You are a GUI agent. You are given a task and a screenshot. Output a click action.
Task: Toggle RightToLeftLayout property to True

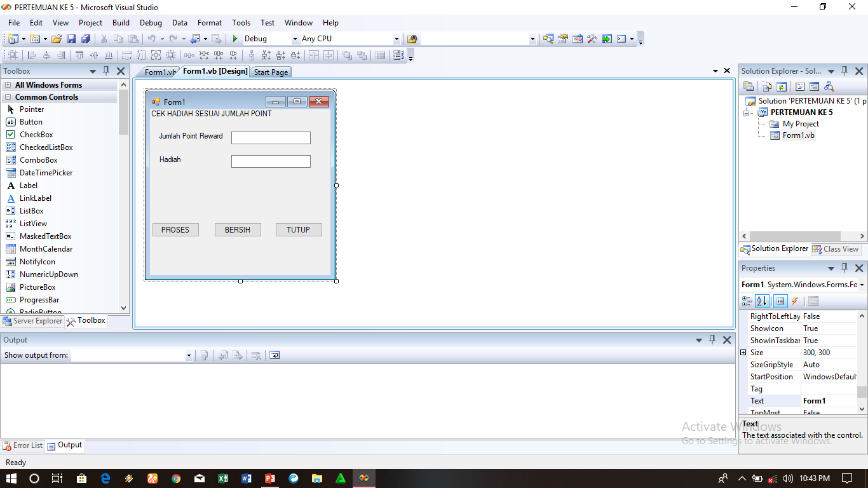[829, 316]
